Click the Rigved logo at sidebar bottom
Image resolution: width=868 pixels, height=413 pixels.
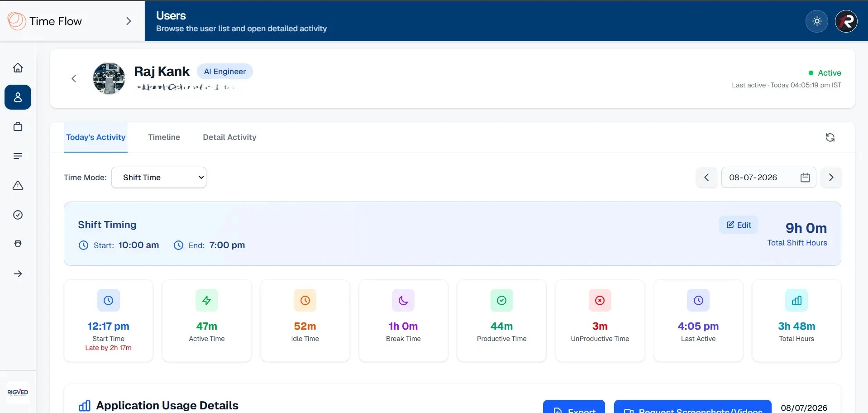[18, 392]
